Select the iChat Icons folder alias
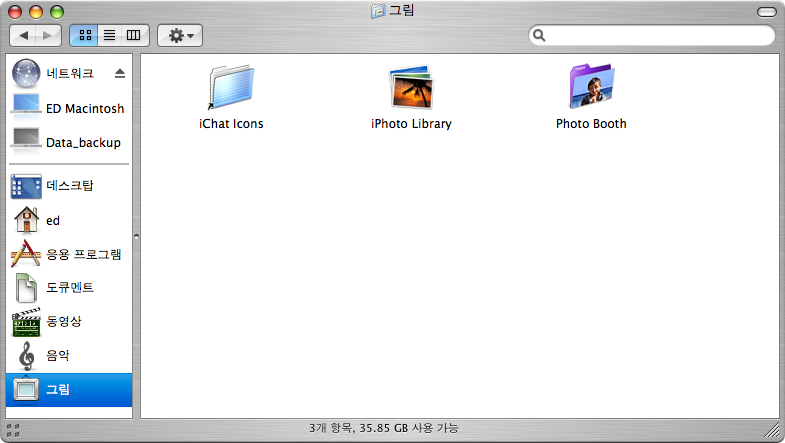The width and height of the screenshot is (785, 443). pos(231,87)
